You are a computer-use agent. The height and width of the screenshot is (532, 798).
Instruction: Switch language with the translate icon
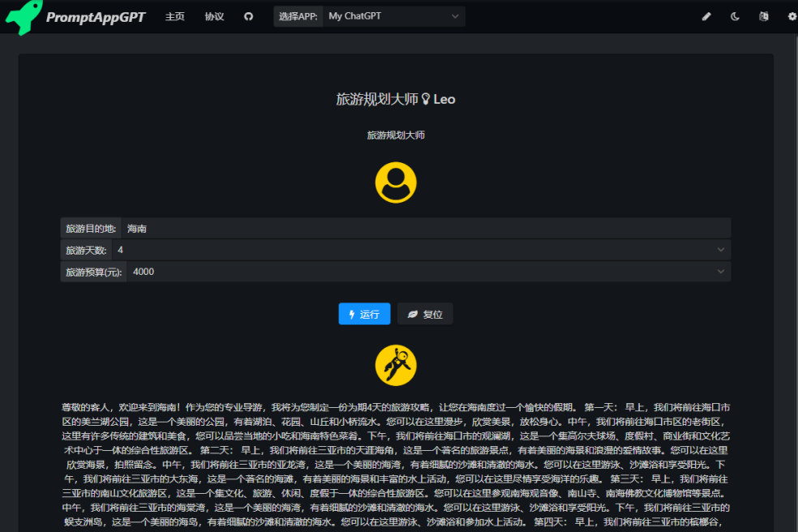[763, 17]
